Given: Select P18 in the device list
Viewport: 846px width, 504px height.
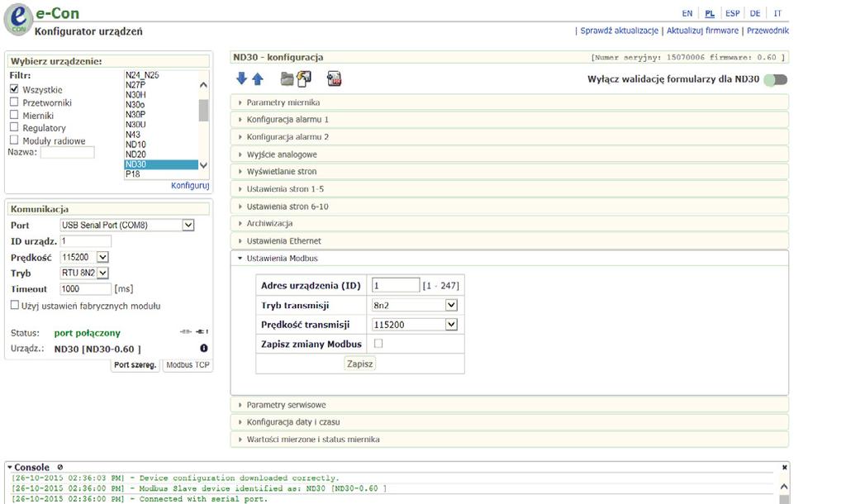Looking at the screenshot, I should (161, 174).
